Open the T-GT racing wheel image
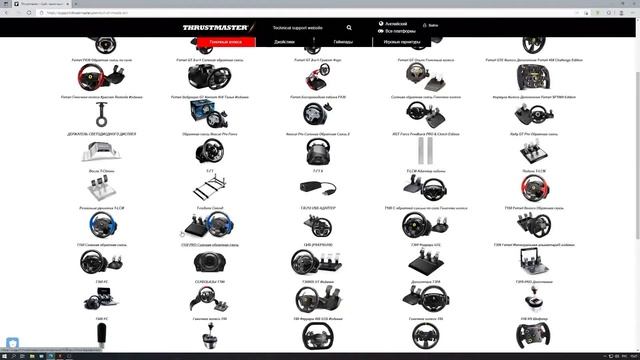The height and width of the screenshot is (360, 640). [209, 151]
